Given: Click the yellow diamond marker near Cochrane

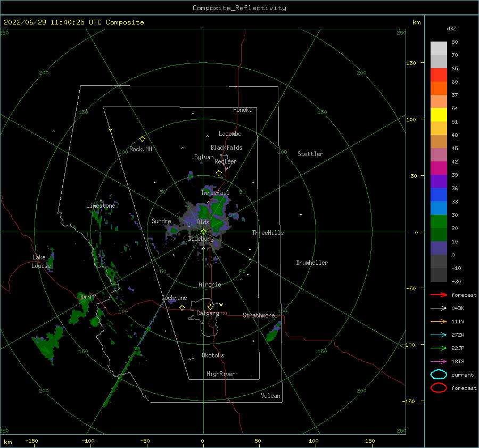Looking at the screenshot, I should coord(183,308).
